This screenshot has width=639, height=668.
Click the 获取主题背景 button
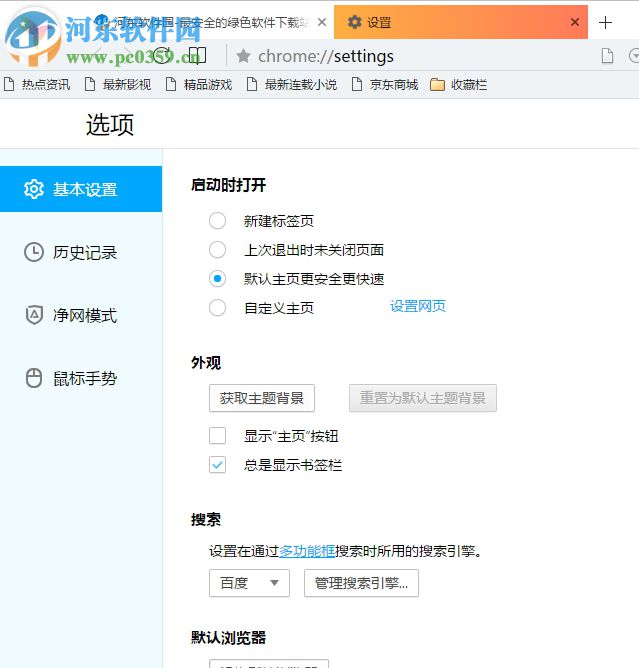tap(262, 398)
